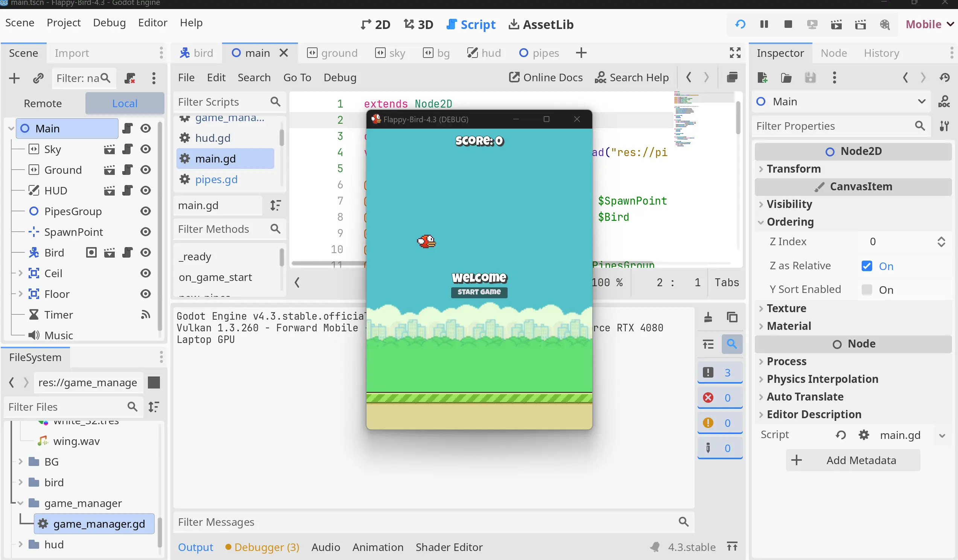Open documentation for Main node
Viewport: 958px width, 560px height.
(x=944, y=102)
